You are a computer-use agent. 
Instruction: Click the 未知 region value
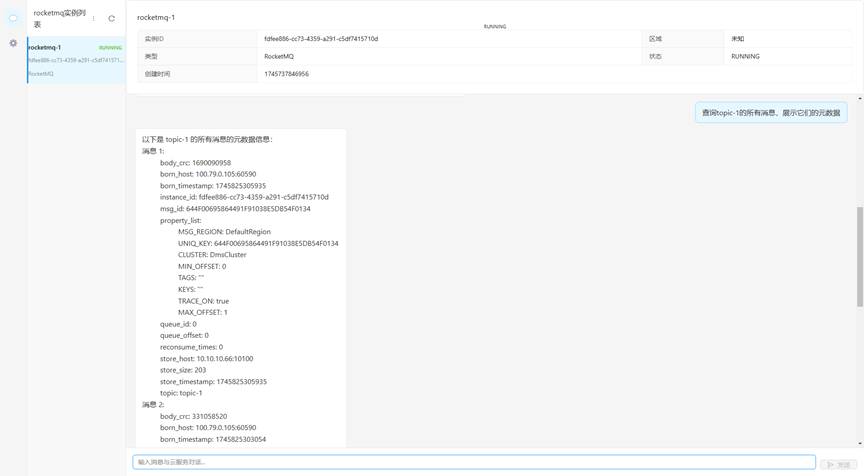click(737, 39)
